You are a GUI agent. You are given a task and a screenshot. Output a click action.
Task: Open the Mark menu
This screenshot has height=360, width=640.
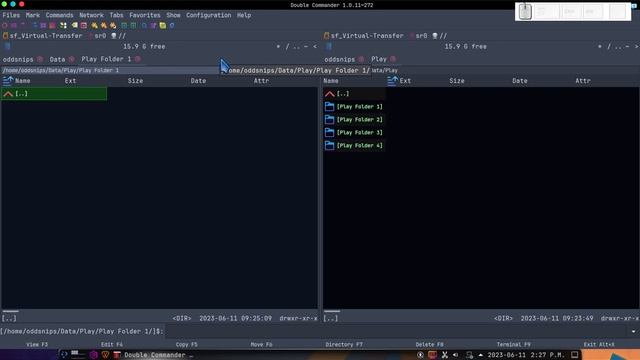pyautogui.click(x=33, y=15)
